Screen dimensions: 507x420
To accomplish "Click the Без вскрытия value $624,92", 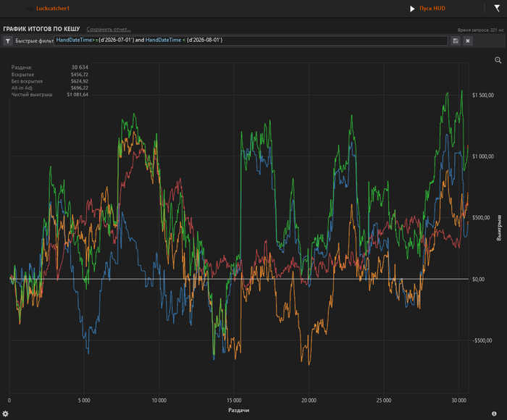I will tap(80, 81).
